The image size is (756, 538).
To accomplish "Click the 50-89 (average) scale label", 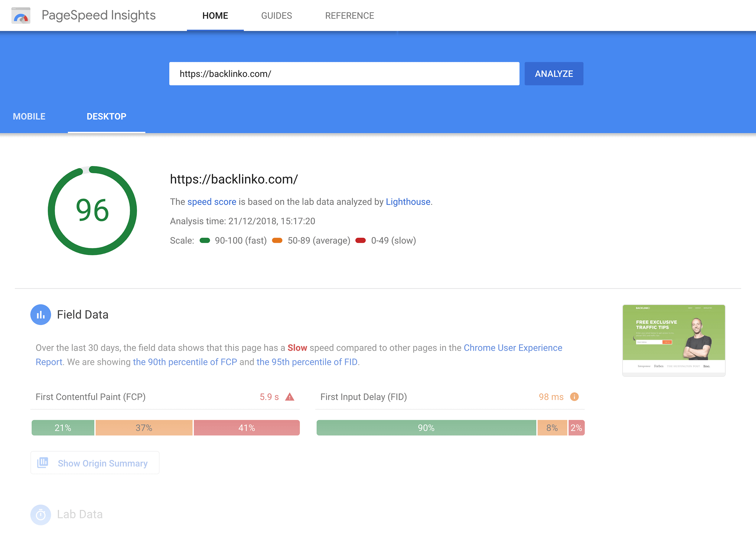I will point(319,240).
